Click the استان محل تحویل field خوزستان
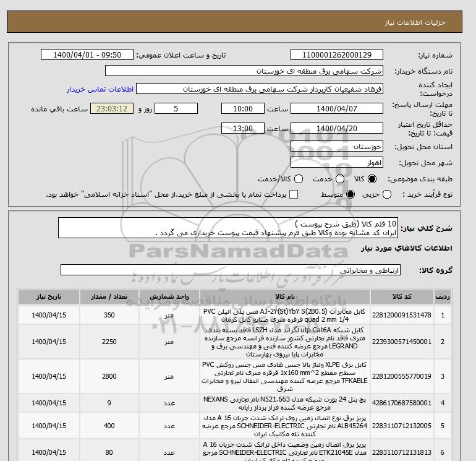 click(336, 147)
